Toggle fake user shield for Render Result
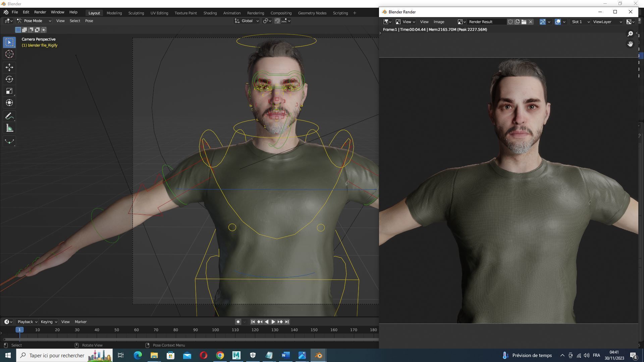 pyautogui.click(x=510, y=22)
